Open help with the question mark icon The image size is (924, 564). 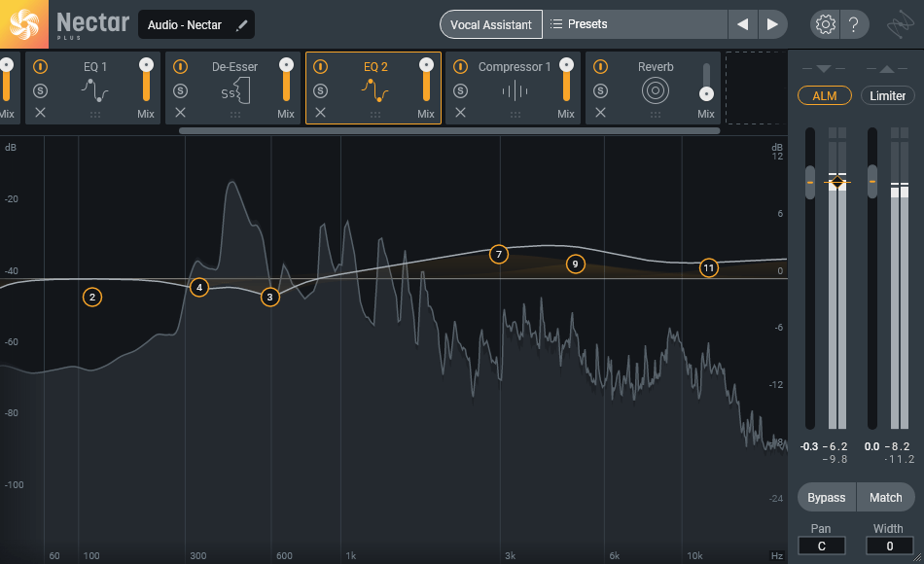(x=853, y=24)
